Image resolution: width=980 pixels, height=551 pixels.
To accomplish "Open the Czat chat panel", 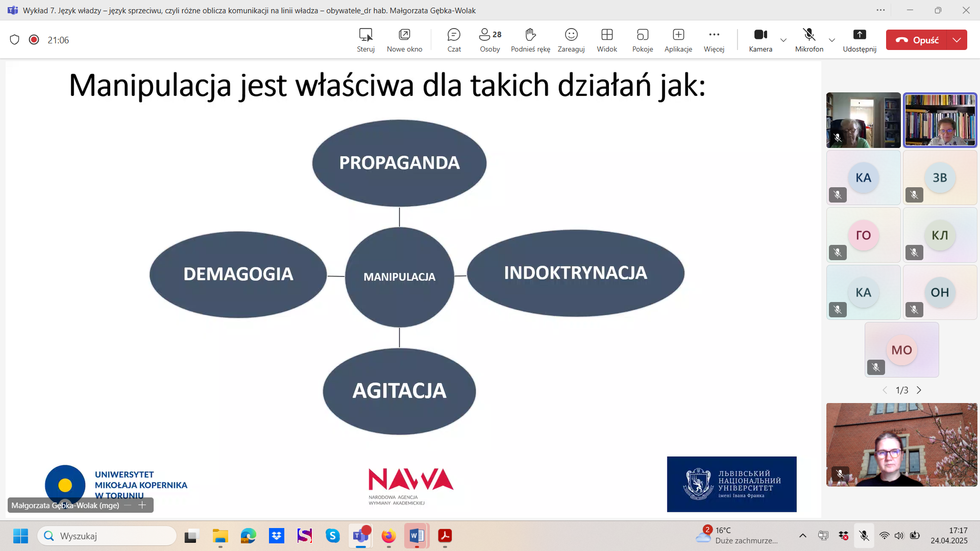I will [454, 40].
